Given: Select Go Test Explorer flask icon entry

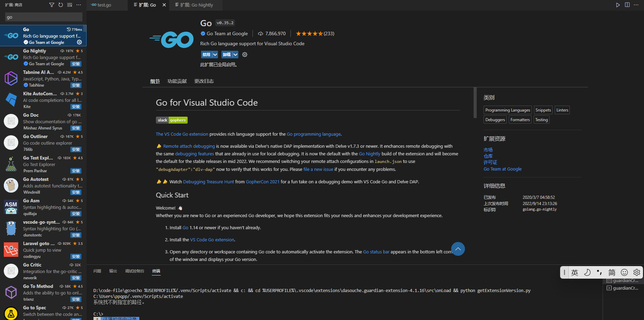Looking at the screenshot, I should click(x=11, y=164).
